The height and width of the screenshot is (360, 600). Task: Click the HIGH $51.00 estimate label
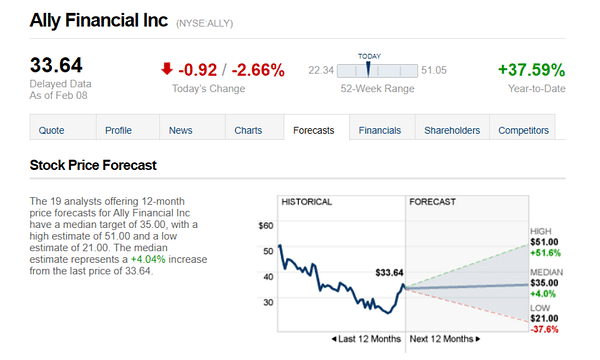544,242
